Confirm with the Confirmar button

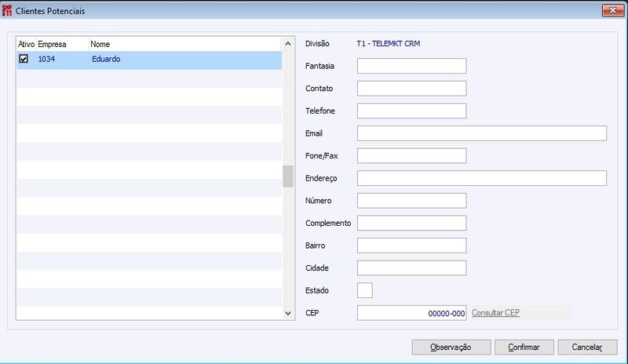click(x=524, y=348)
